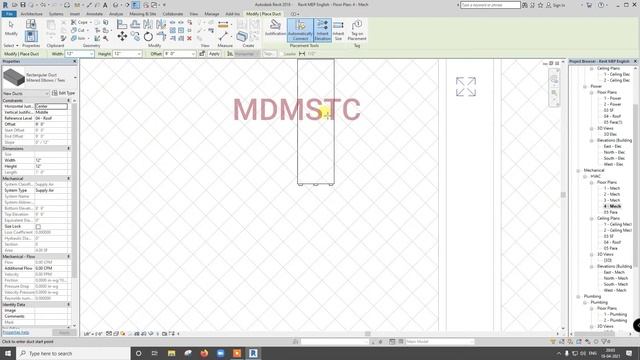
Task: Click the Save icon in quick access toolbar
Action: [23, 5]
